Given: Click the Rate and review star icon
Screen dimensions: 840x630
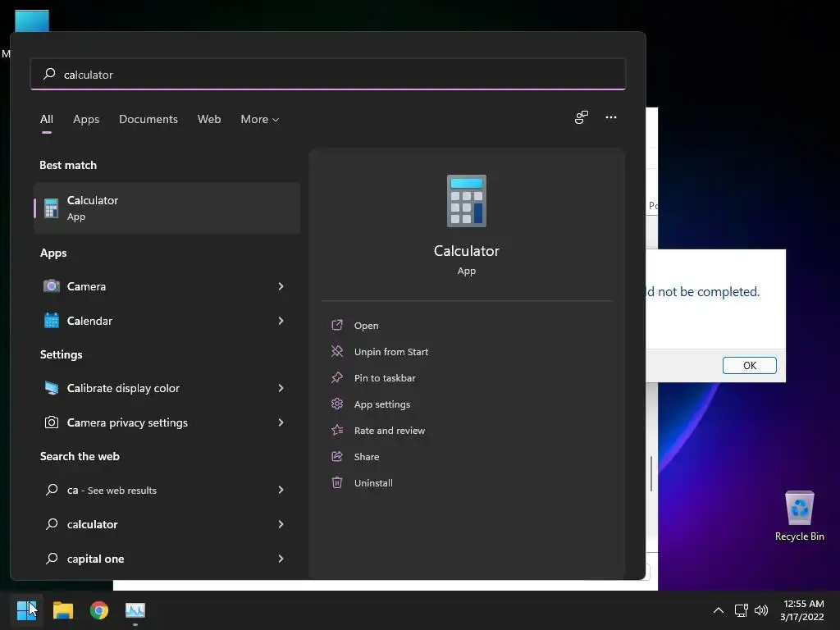Looking at the screenshot, I should click(x=337, y=430).
